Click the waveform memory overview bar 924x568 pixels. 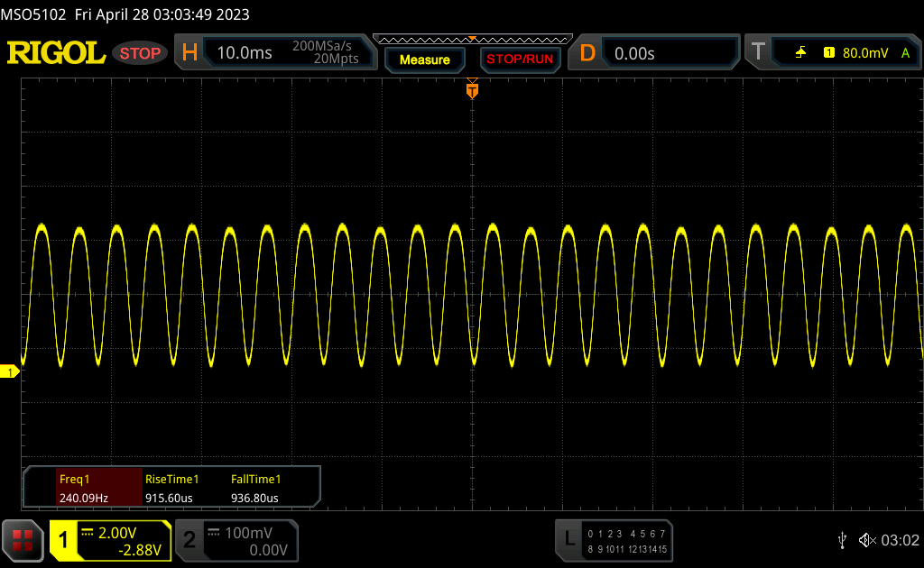pos(473,40)
